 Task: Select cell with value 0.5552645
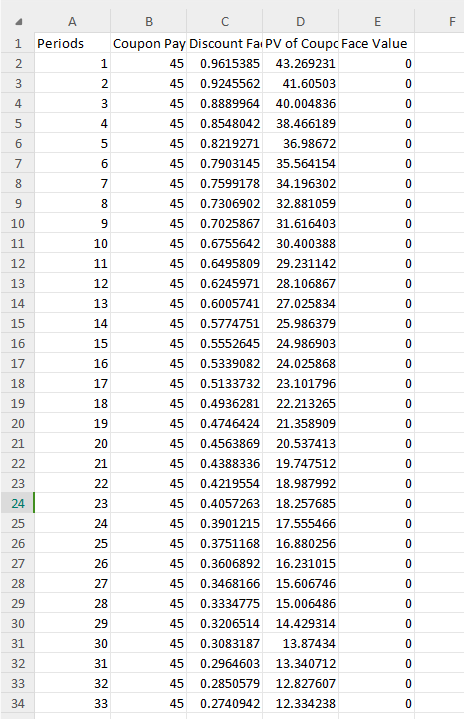click(x=225, y=343)
